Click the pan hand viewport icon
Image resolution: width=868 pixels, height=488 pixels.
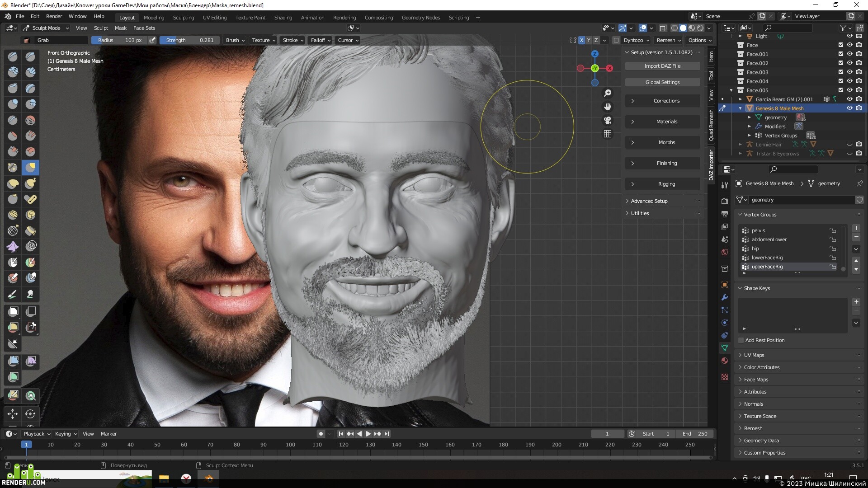(x=608, y=107)
